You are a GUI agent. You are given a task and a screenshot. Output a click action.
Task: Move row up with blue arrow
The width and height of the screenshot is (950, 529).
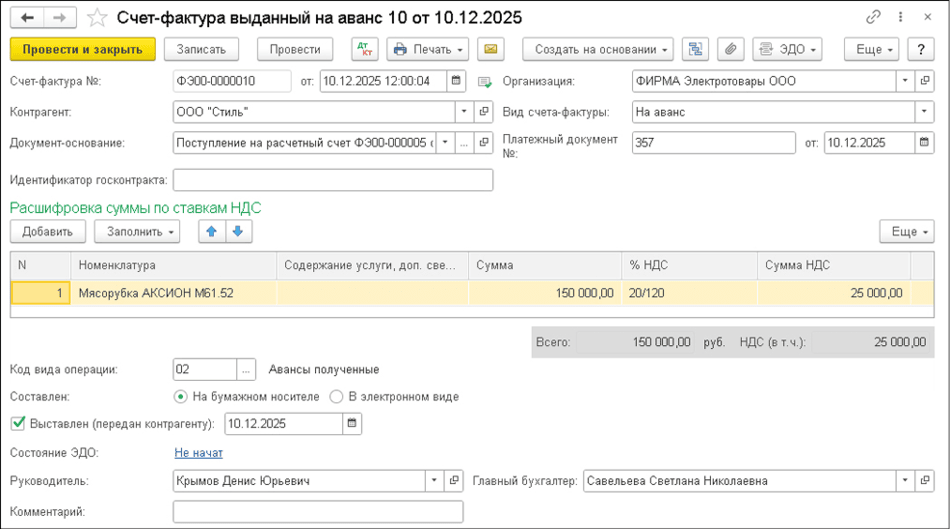coord(211,232)
